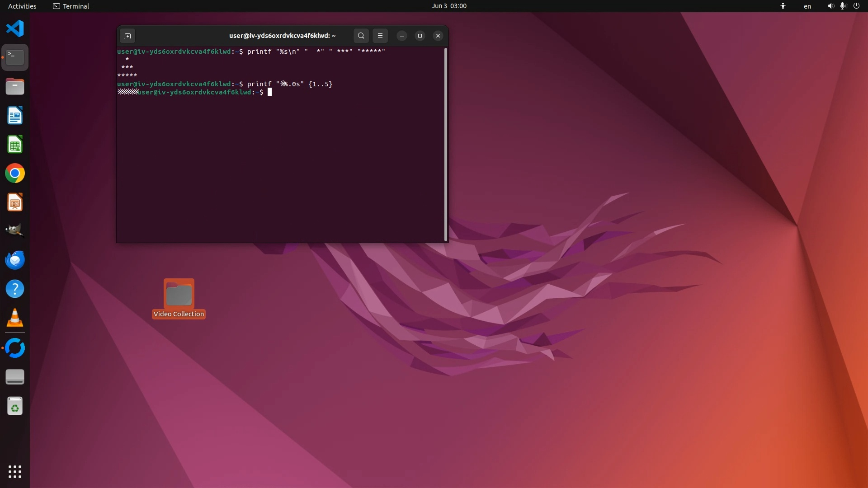This screenshot has width=868, height=488.
Task: Open Google Chrome from dock
Action: (x=15, y=174)
